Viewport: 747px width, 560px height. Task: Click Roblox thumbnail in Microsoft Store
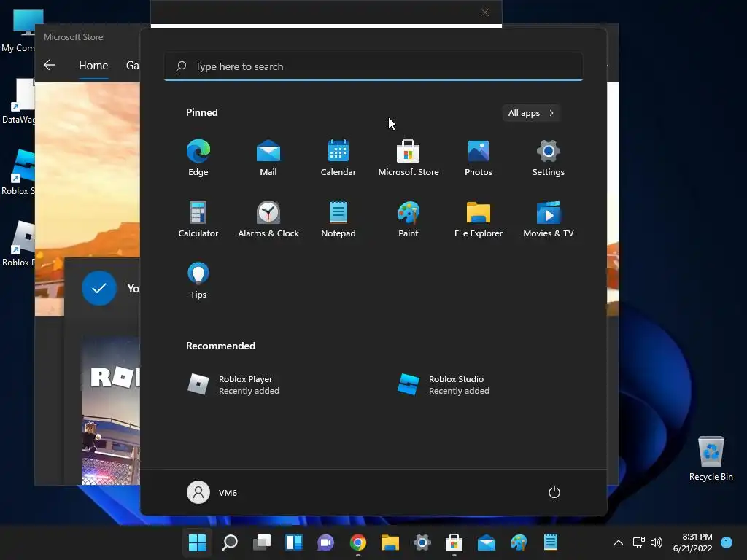(111, 411)
